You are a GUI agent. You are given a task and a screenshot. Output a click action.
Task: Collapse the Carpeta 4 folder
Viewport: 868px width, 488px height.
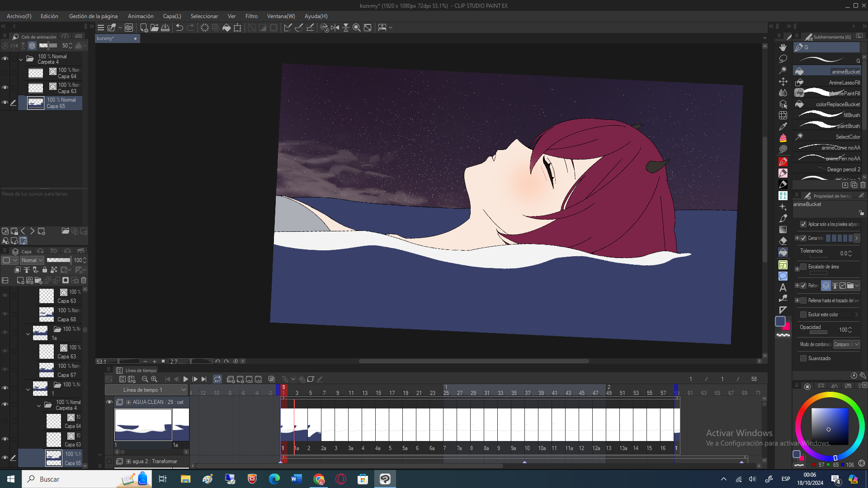pyautogui.click(x=20, y=59)
